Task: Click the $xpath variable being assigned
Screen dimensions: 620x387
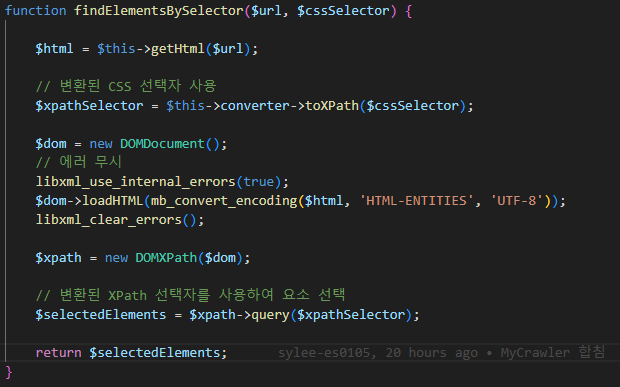Action: point(58,258)
